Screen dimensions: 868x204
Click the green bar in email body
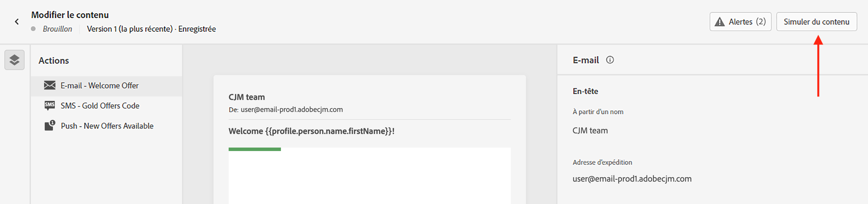pyautogui.click(x=254, y=149)
